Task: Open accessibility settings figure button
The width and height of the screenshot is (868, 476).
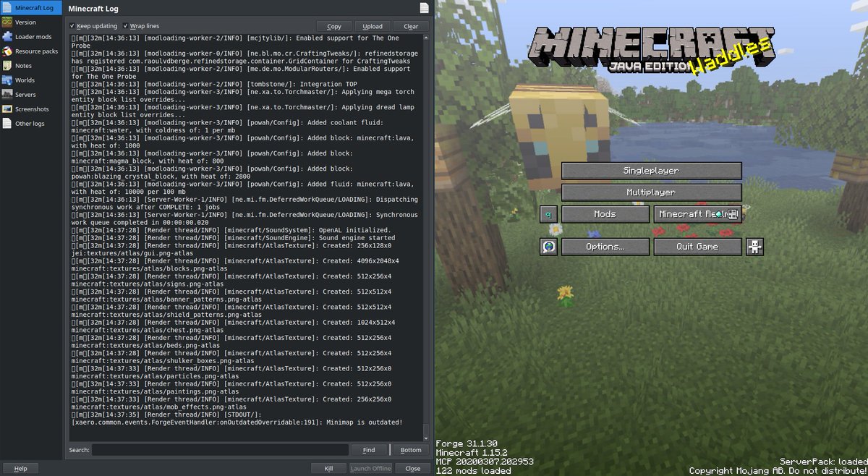Action: 755,247
